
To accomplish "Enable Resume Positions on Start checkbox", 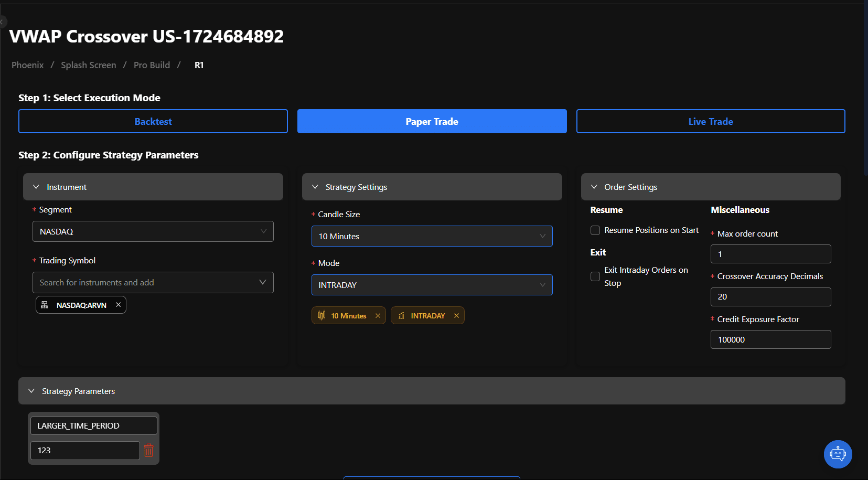I will point(595,230).
